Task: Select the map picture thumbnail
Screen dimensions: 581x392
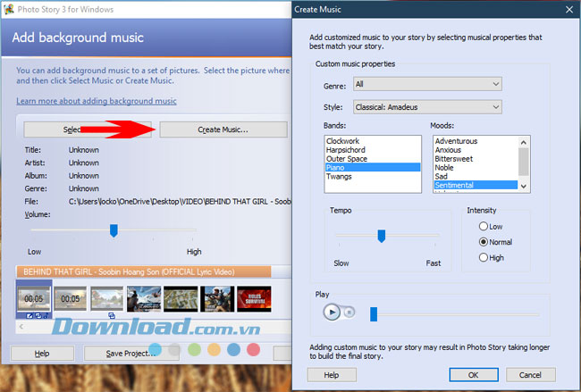Action: pyautogui.click(x=181, y=298)
